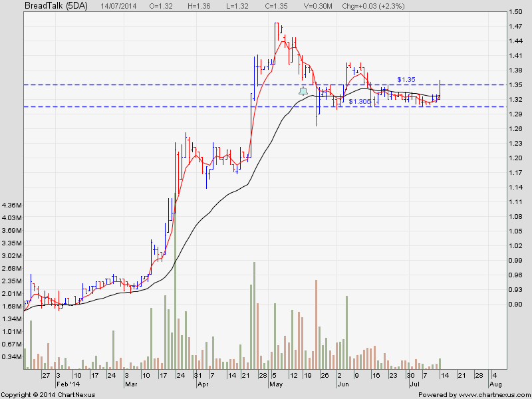This screenshot has width=532, height=399.
Task: Click the 26 date axis label
Action: [325, 376]
